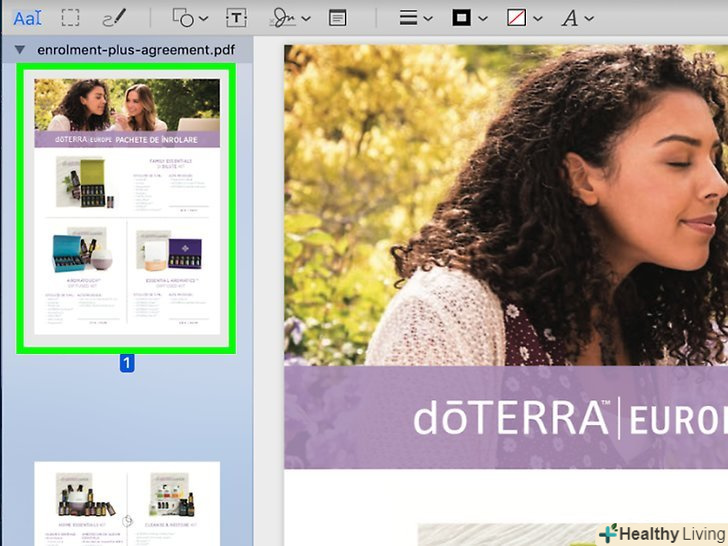
Task: Click the Shapes tool icon
Action: click(x=182, y=18)
